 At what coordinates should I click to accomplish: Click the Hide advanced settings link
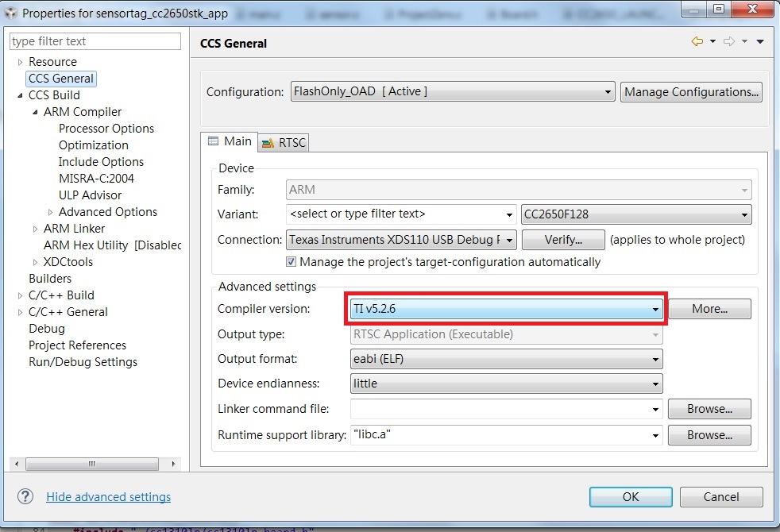[x=108, y=496]
